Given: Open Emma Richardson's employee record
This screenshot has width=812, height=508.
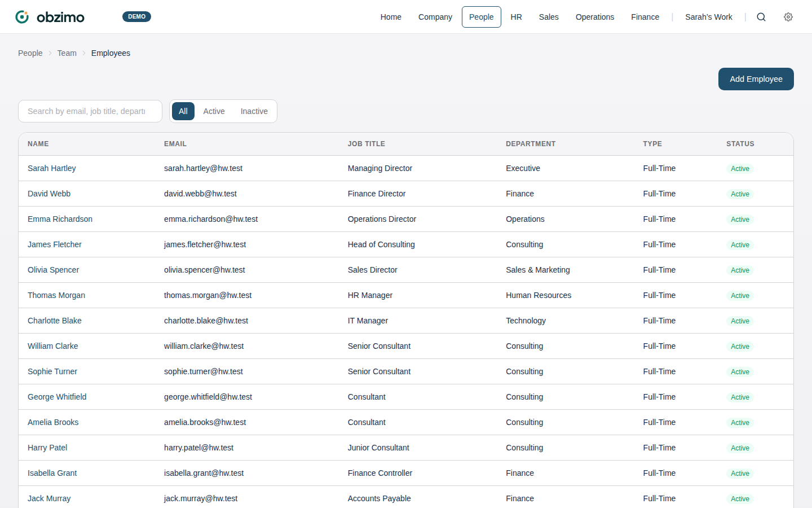Looking at the screenshot, I should 60,219.
